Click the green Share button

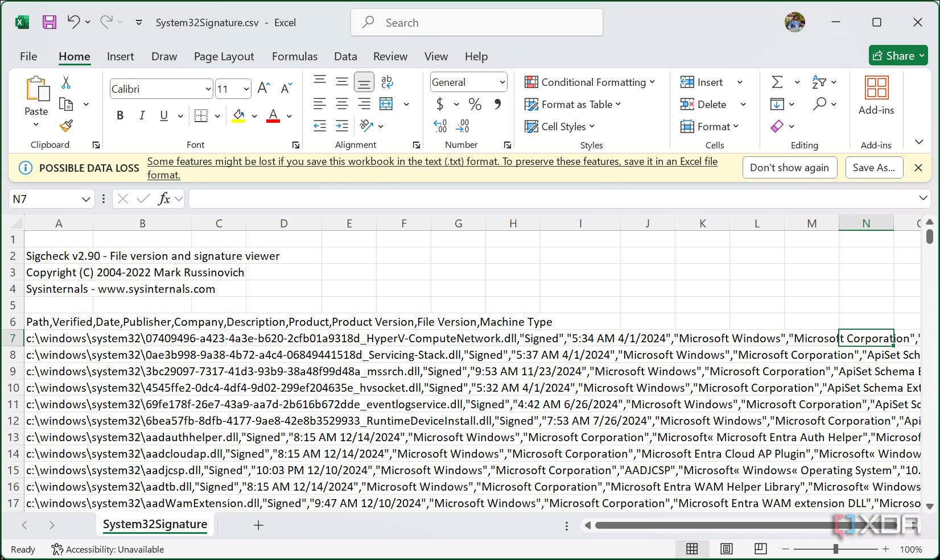pyautogui.click(x=898, y=56)
